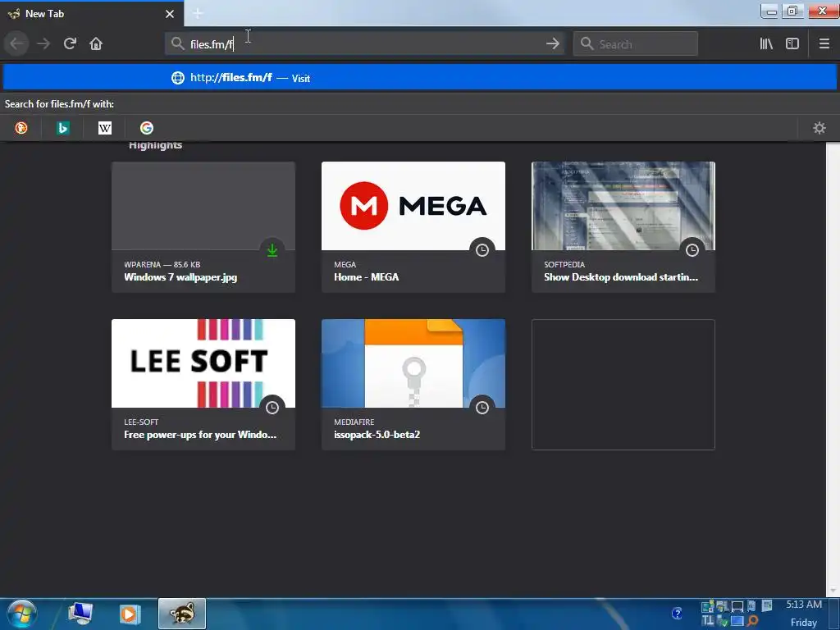Click the orange magnifier tray icon
This screenshot has height=630, width=840.
pos(753,621)
